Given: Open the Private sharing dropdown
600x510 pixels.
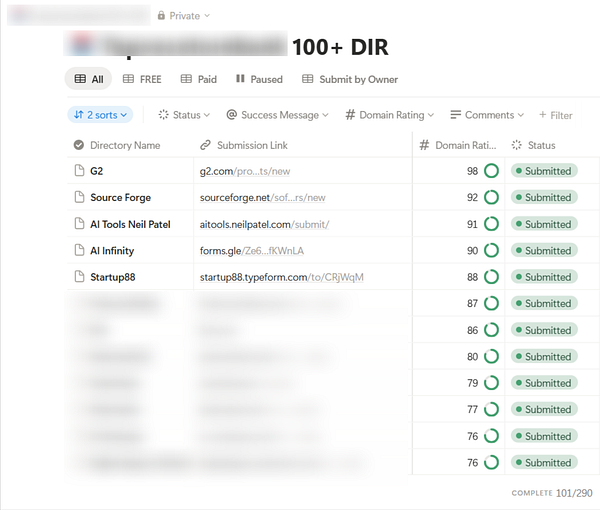Looking at the screenshot, I should tap(184, 16).
